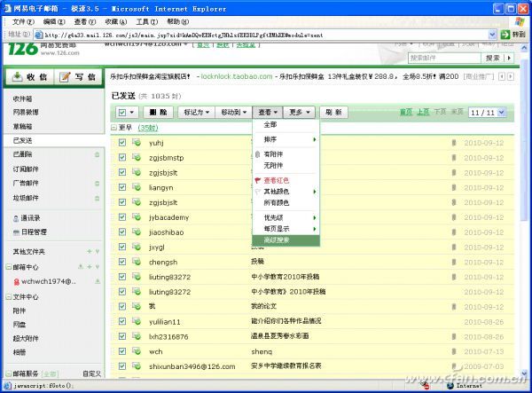532x393 pixels.
Task: Open the locknlock.taobao.com ad link
Action: pos(237,76)
